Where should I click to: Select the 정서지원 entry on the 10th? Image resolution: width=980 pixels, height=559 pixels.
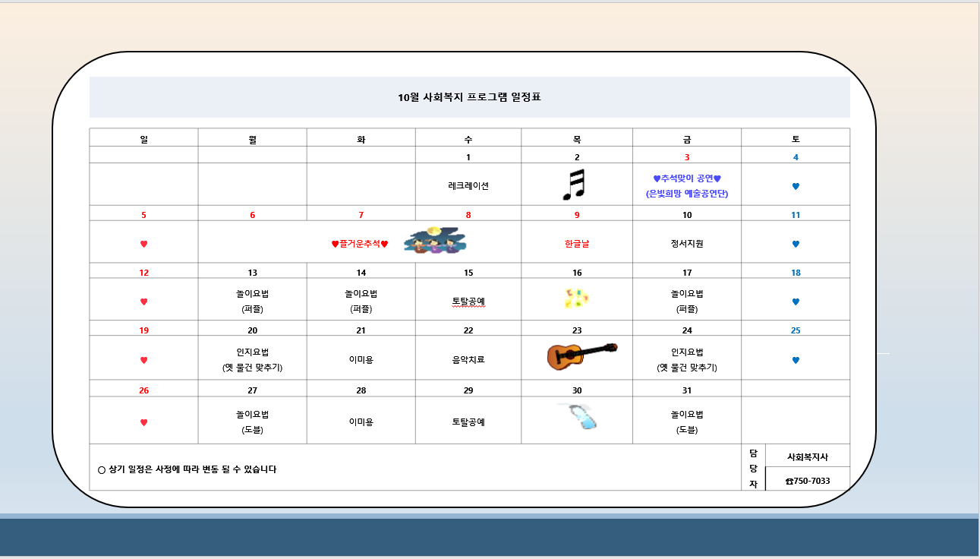[687, 244]
